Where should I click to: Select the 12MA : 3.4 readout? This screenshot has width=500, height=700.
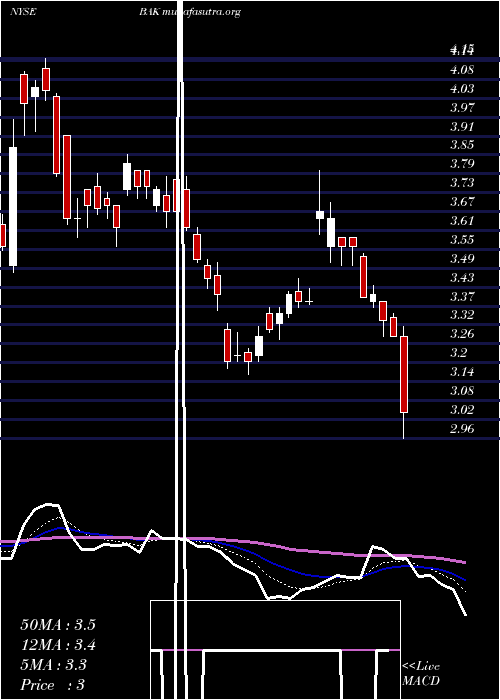(x=58, y=645)
